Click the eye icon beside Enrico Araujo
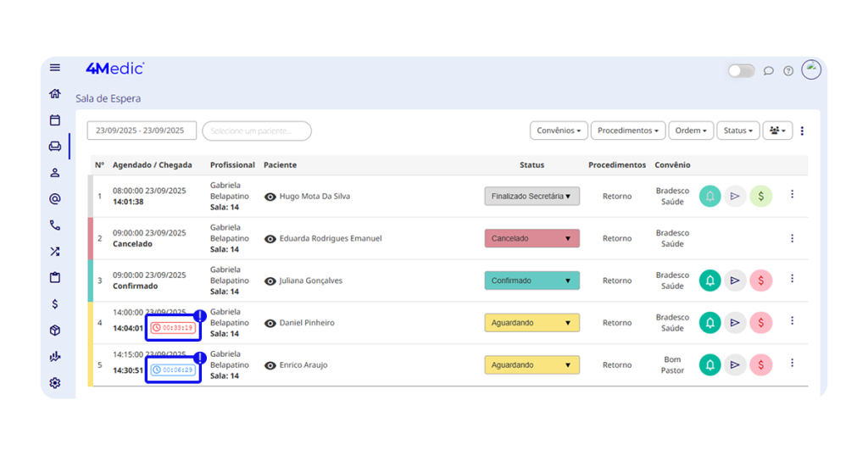 pyautogui.click(x=270, y=365)
